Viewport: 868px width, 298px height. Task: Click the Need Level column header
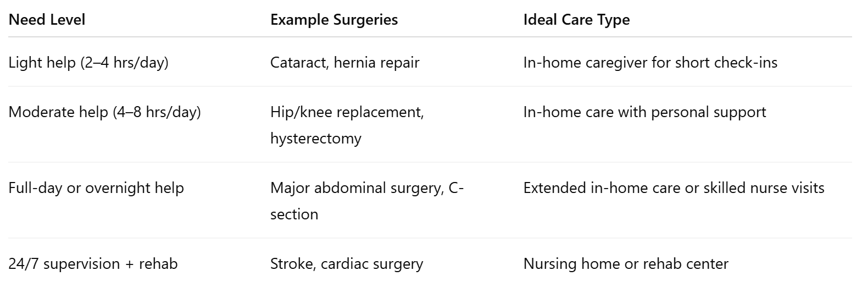point(47,20)
